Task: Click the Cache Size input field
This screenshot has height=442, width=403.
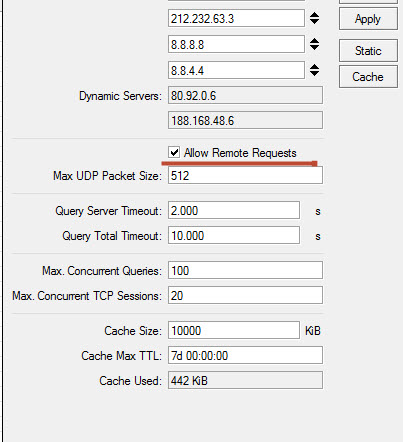Action: (234, 330)
